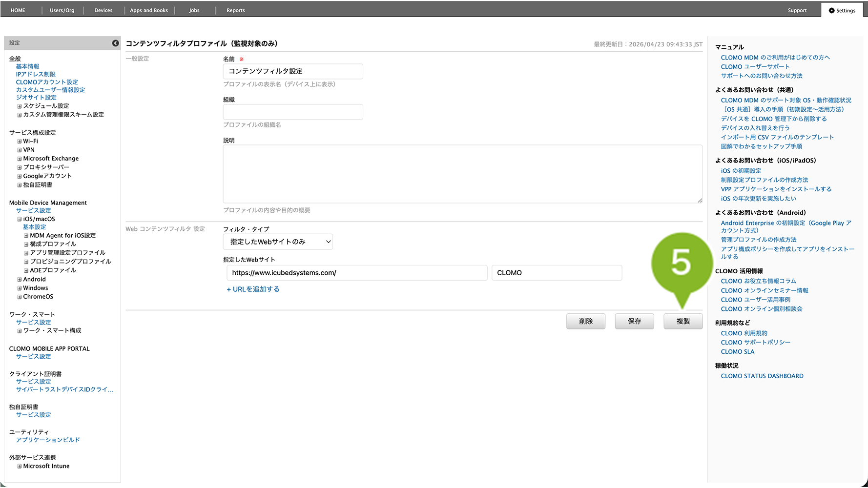Expand the ADEプロファイル node

[26, 271]
